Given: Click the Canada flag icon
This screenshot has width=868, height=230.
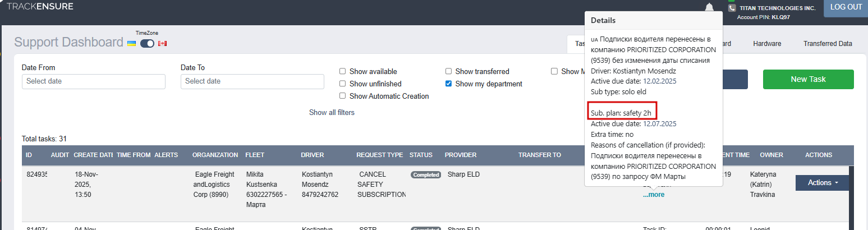Looking at the screenshot, I should [163, 43].
